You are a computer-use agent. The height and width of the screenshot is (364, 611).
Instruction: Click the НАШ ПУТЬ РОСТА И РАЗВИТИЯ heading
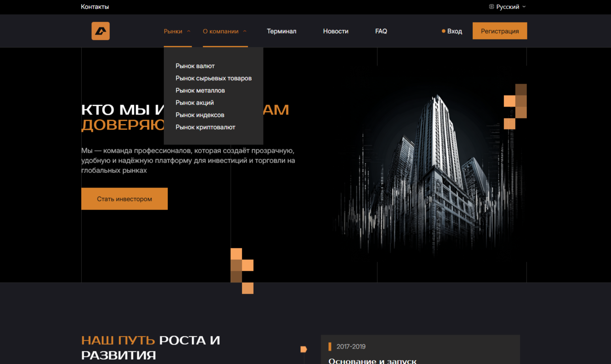coord(150,347)
